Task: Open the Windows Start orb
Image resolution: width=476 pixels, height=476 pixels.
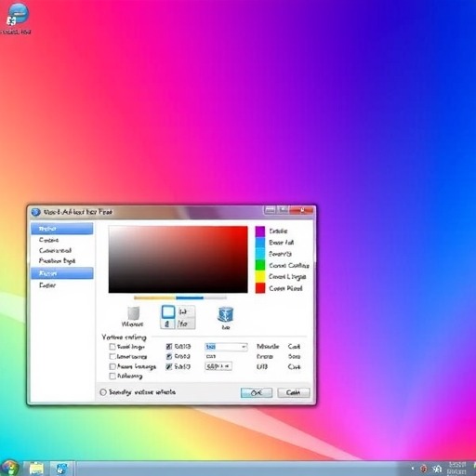Action: 10,468
